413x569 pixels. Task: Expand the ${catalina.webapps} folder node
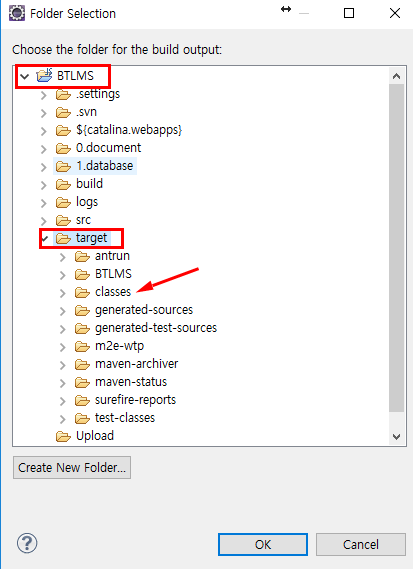[x=44, y=131]
